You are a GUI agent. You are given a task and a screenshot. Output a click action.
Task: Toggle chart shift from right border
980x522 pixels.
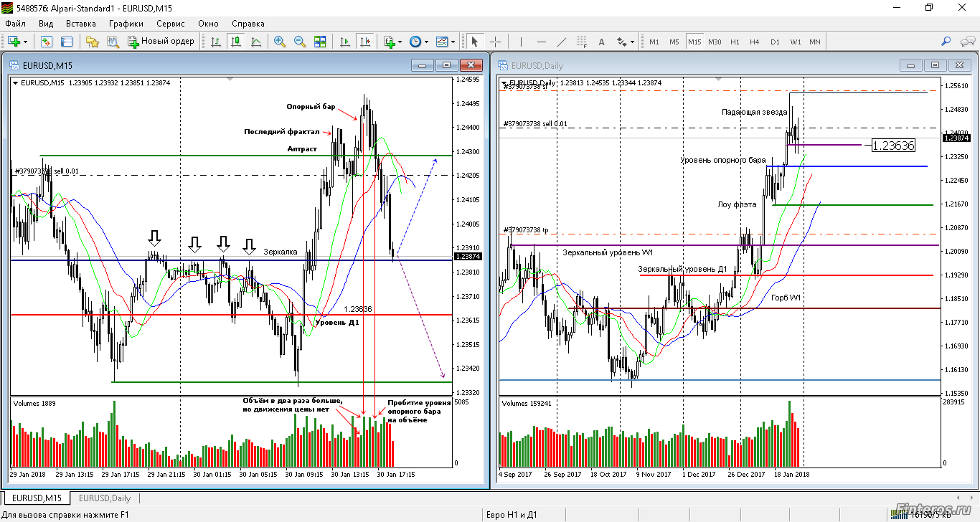(x=365, y=42)
